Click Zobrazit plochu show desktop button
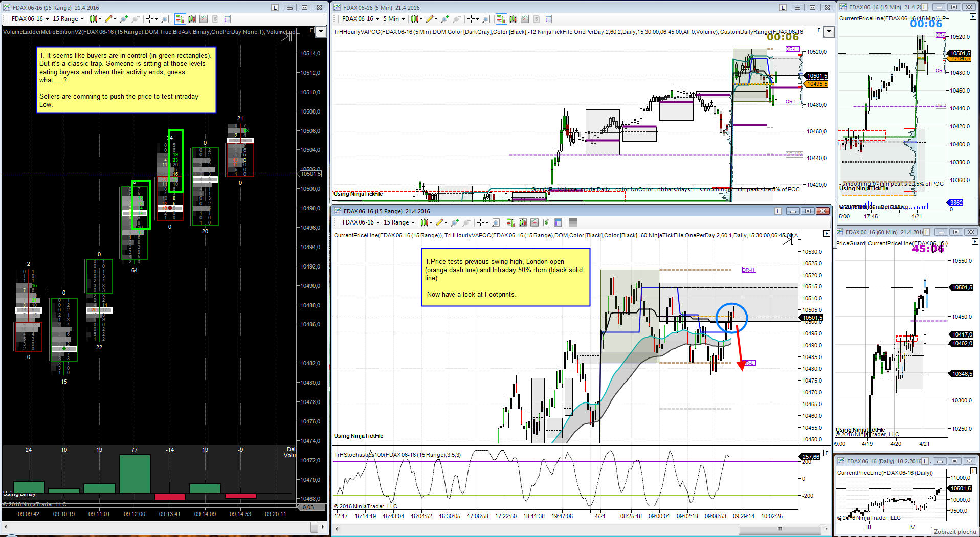Image resolution: width=980 pixels, height=537 pixels. 954,532
